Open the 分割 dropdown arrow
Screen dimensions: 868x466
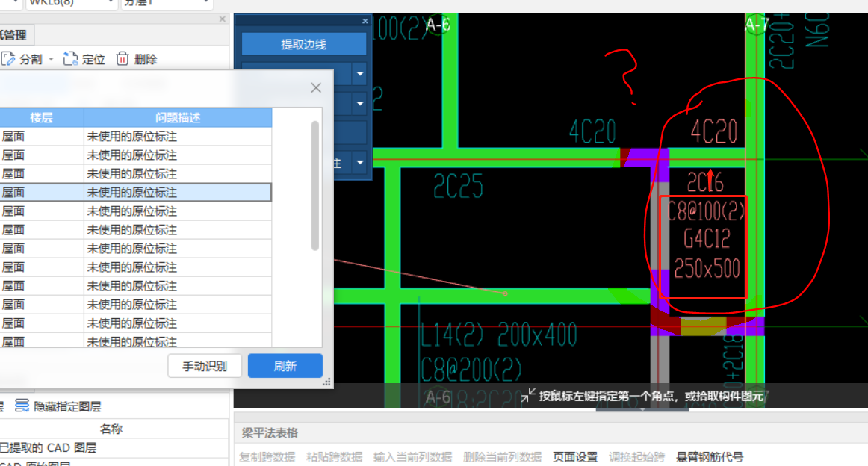pos(51,59)
